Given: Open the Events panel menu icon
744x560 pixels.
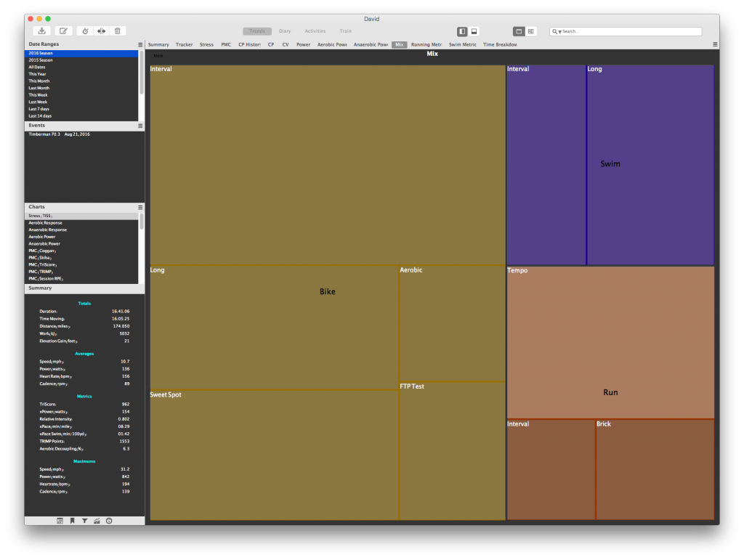Looking at the screenshot, I should 140,126.
